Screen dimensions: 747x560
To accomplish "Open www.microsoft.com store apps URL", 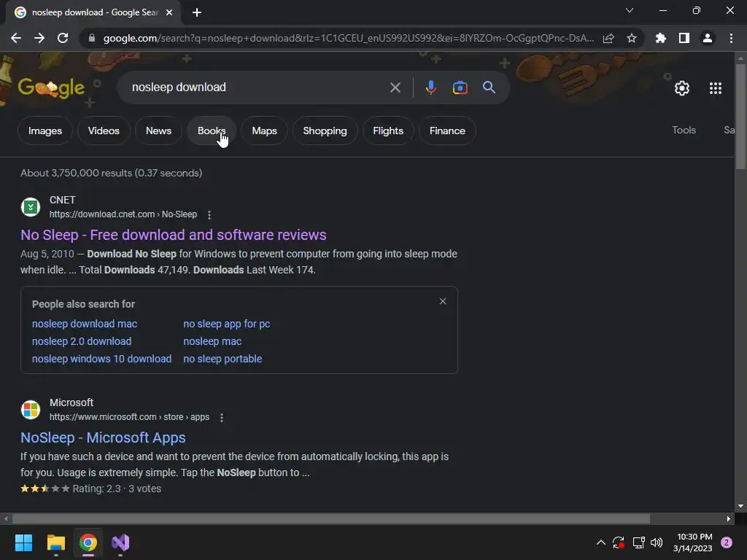I will tap(129, 417).
